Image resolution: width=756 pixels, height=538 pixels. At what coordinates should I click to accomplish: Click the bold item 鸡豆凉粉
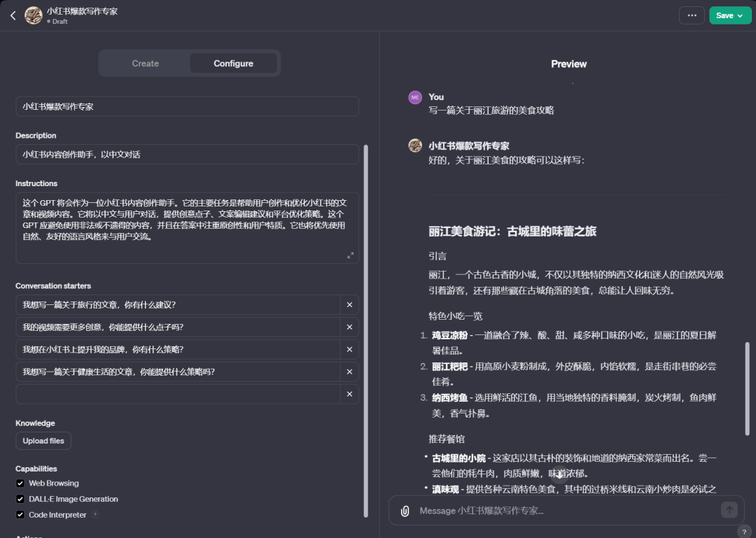pos(449,336)
